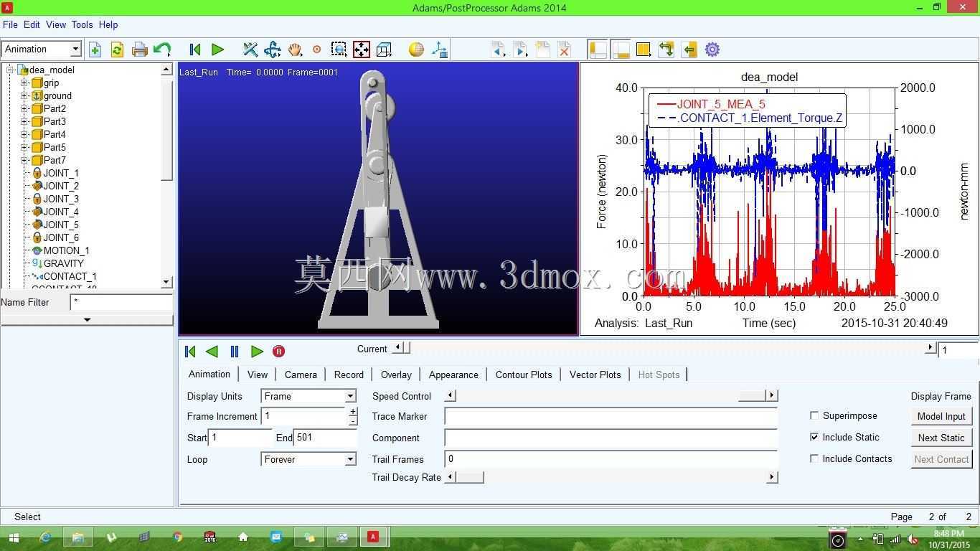Image resolution: width=980 pixels, height=551 pixels.
Task: Toggle the dashboard panel icon
Action: tap(621, 50)
